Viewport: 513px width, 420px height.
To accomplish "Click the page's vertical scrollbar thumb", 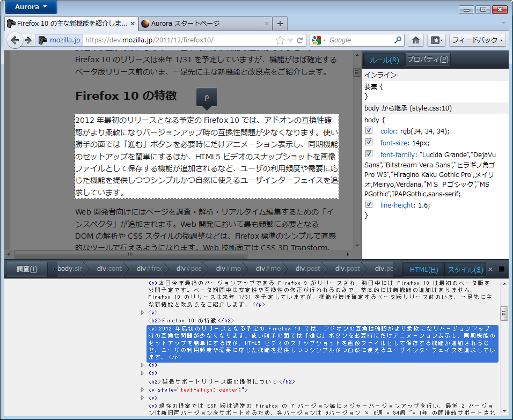I will coord(357,72).
